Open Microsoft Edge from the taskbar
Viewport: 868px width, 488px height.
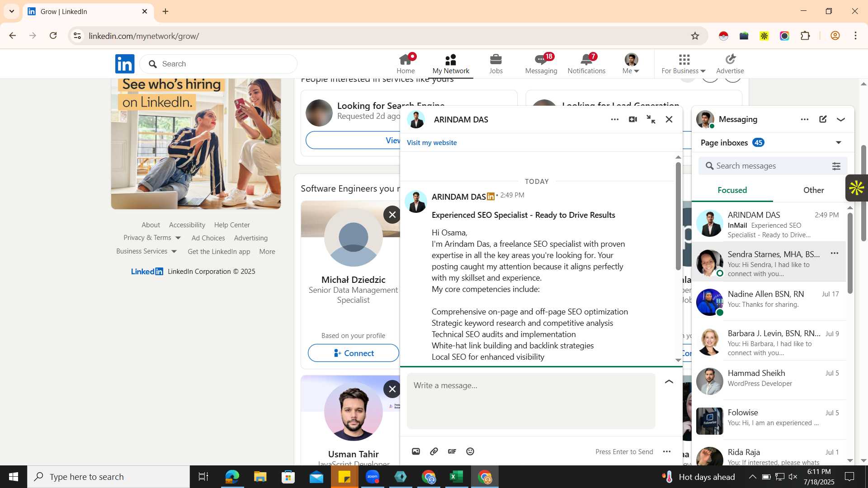click(x=232, y=477)
